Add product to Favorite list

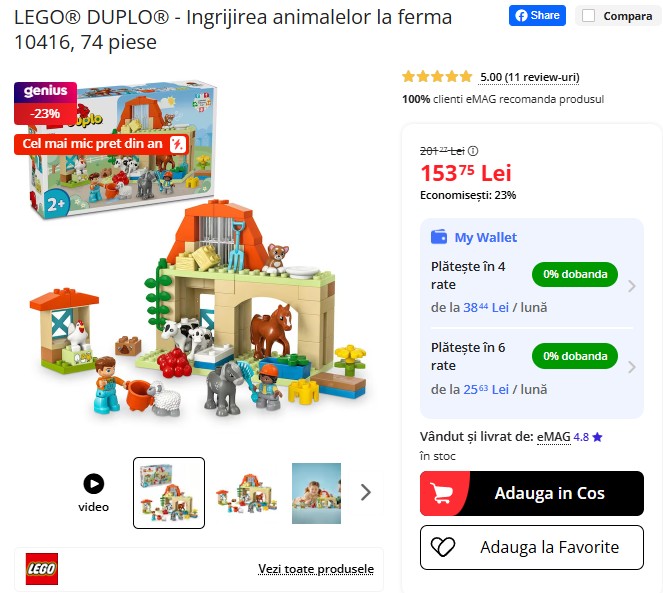click(x=531, y=547)
